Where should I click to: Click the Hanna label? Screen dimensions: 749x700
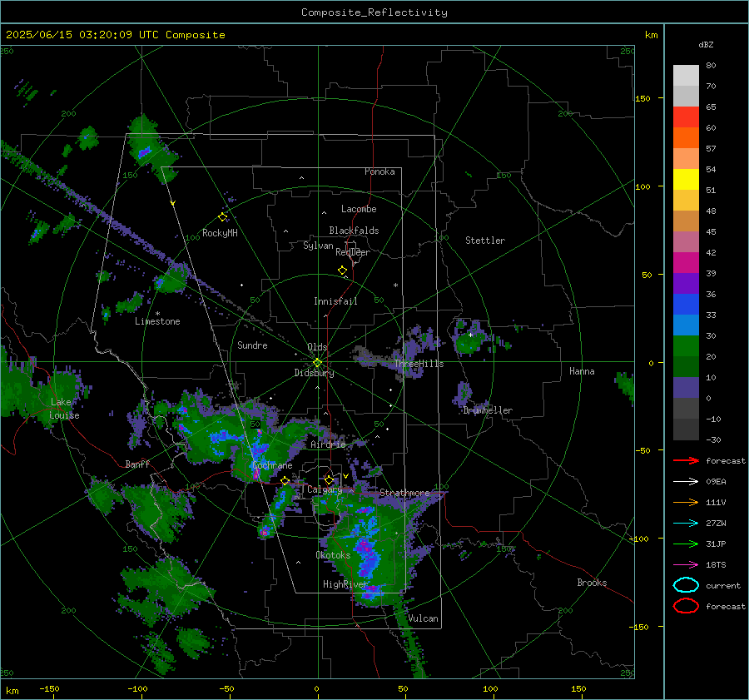click(582, 371)
